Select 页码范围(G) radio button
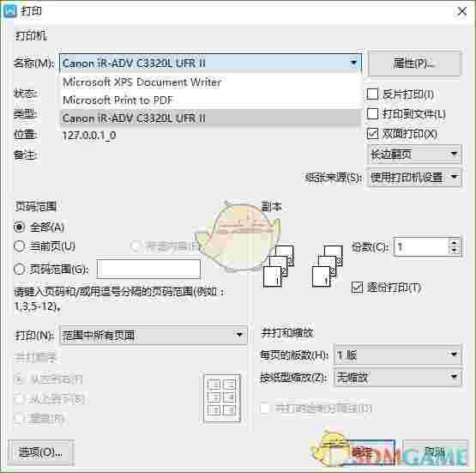Image resolution: width=476 pixels, height=473 pixels. 19,269
